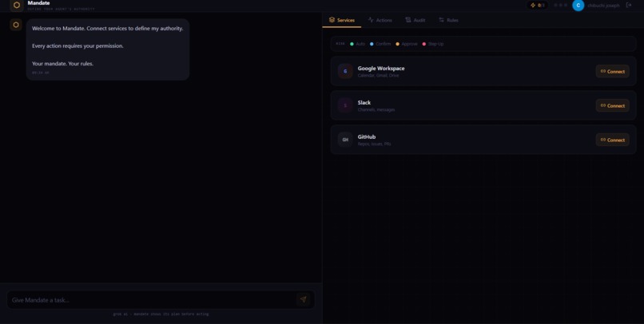Click the logout arrow icon
This screenshot has height=324, width=644.
tap(629, 6)
